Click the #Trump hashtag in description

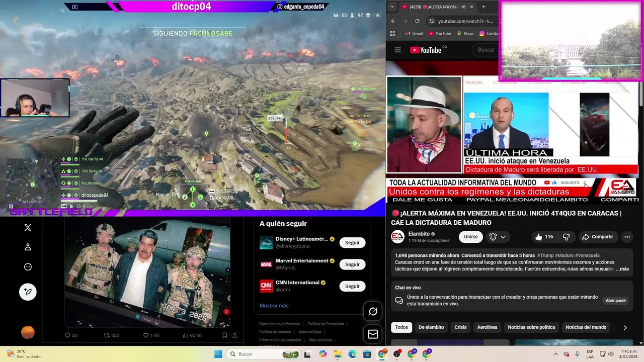click(546, 255)
